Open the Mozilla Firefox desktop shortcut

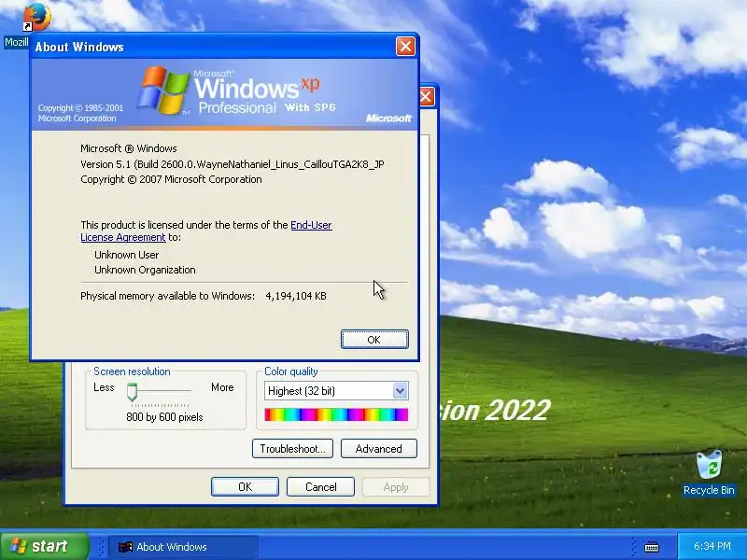36,17
